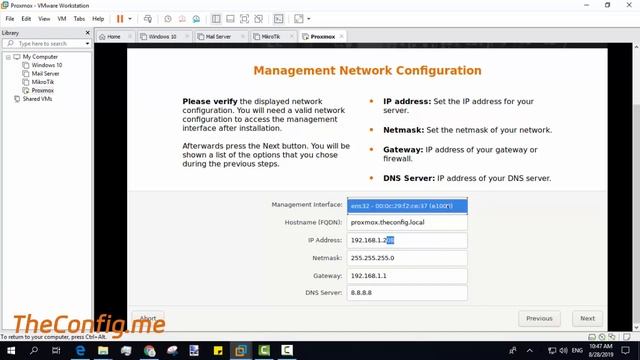Viewport: 640px width, 360px height.
Task: Open Task View on the taskbar
Action: pos(56,351)
